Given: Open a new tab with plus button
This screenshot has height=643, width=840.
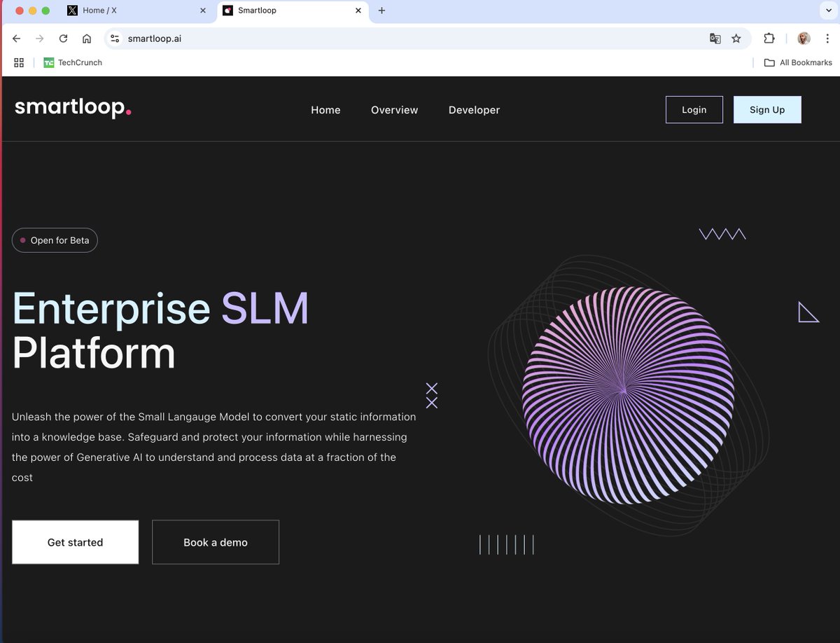Looking at the screenshot, I should (381, 11).
